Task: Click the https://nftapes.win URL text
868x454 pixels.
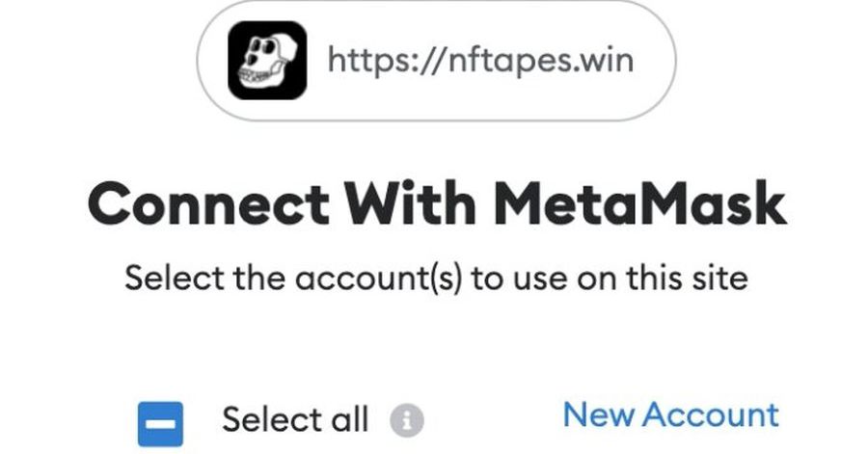Action: pyautogui.click(x=480, y=61)
